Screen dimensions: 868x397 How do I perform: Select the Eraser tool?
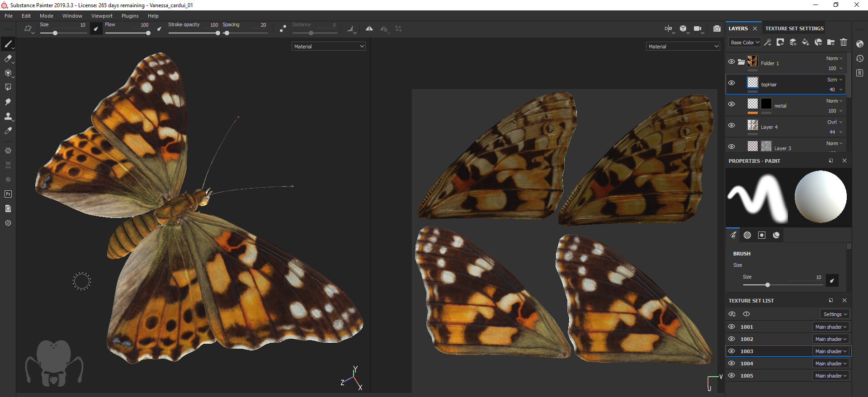(8, 58)
